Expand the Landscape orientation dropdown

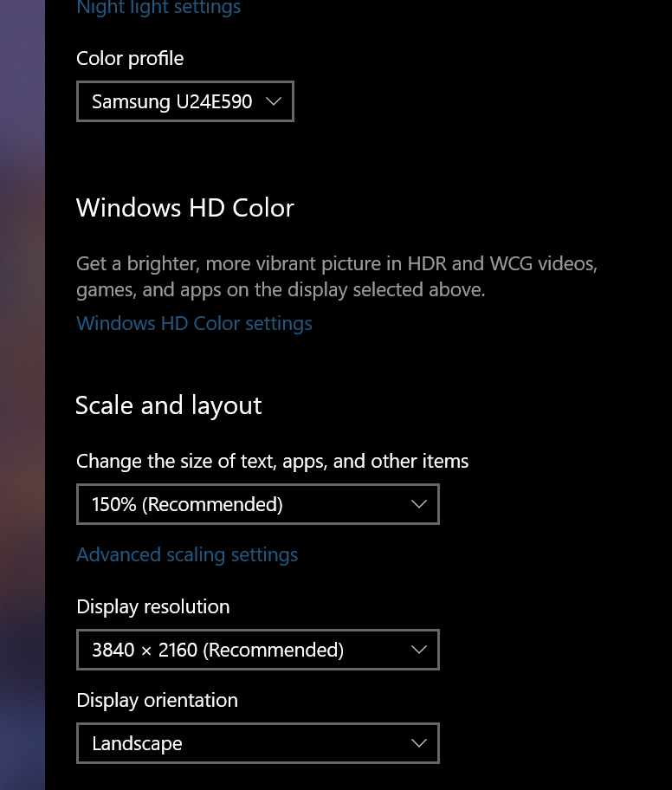tap(257, 743)
